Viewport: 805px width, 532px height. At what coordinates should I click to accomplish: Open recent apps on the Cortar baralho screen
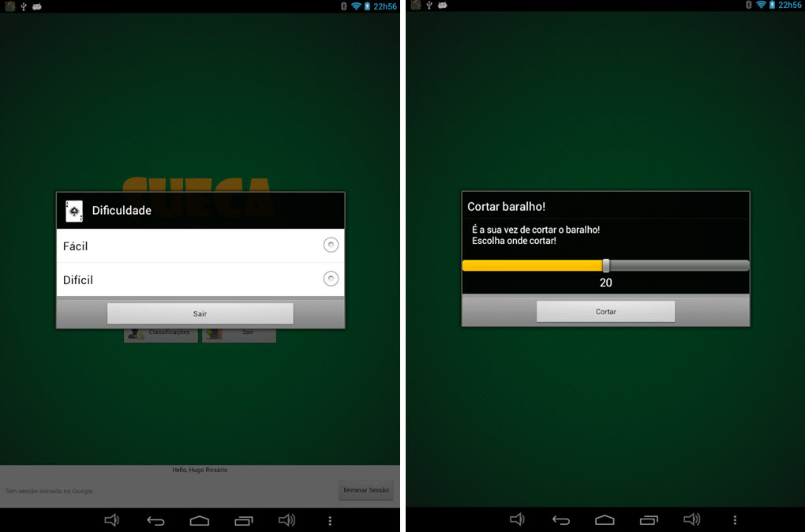pyautogui.click(x=649, y=519)
